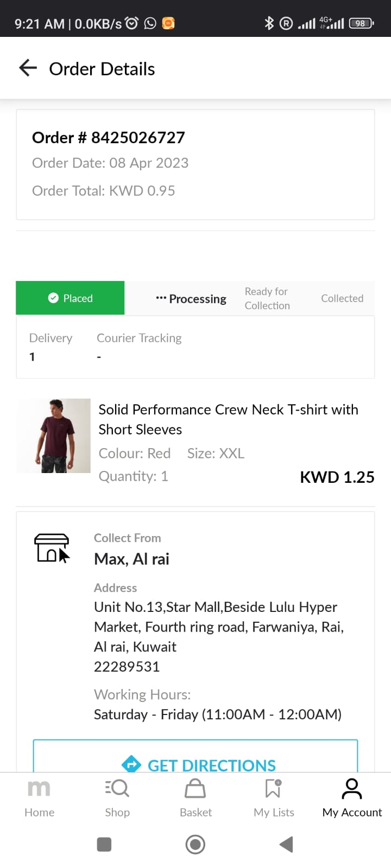The height and width of the screenshot is (868, 391).
Task: Tap the back arrow in Order Details
Action: [28, 68]
